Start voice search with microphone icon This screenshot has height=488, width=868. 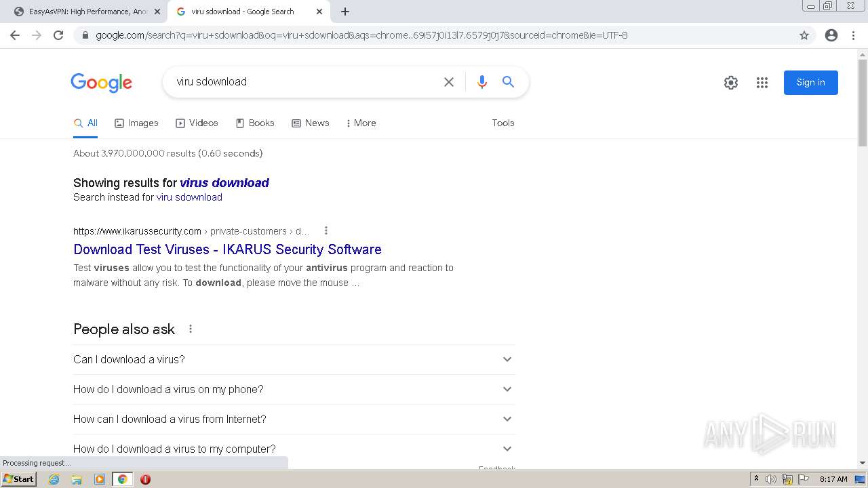(x=482, y=82)
